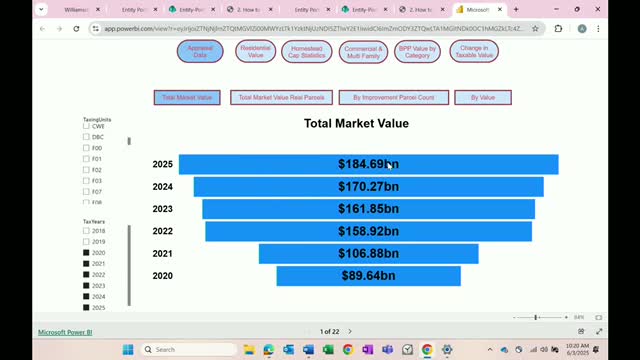Open the Microsoft Power BI link

[65, 332]
